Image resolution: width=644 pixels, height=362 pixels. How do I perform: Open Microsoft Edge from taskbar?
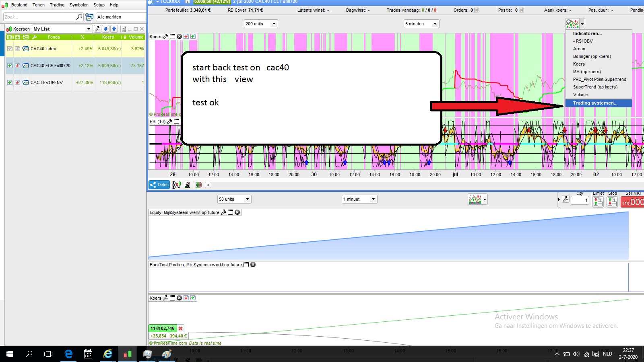click(x=68, y=354)
